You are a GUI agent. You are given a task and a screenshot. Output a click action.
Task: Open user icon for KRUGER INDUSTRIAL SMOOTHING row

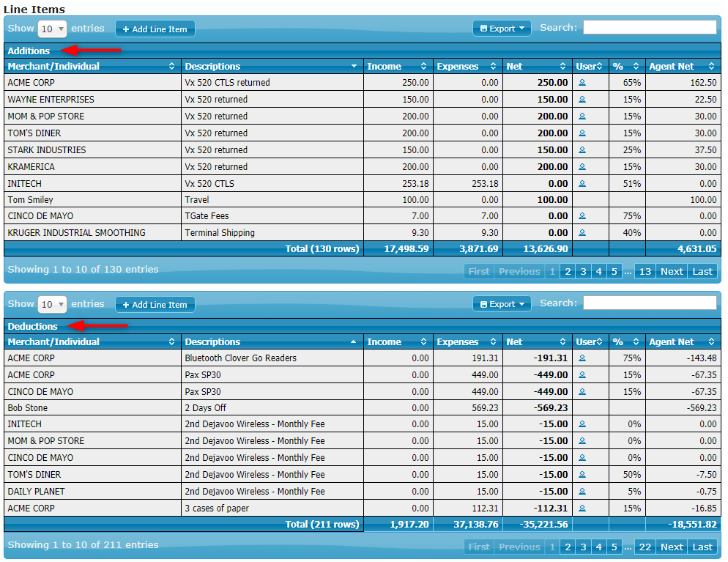tap(582, 233)
